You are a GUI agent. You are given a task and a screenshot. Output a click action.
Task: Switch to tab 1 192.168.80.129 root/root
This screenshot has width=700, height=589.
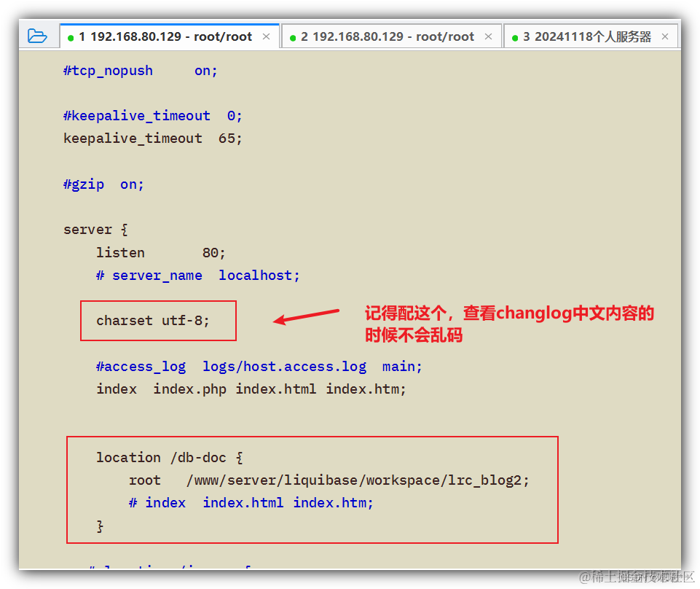169,36
